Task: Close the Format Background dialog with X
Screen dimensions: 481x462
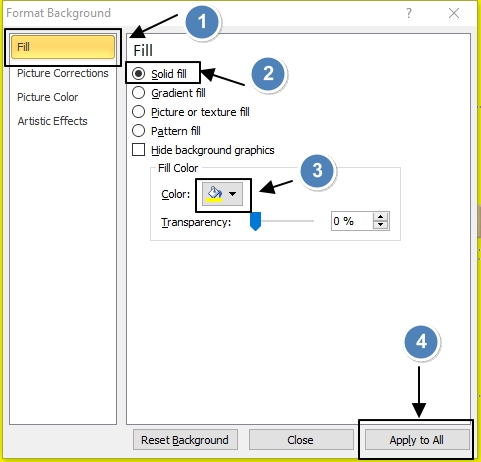Action: tap(454, 13)
